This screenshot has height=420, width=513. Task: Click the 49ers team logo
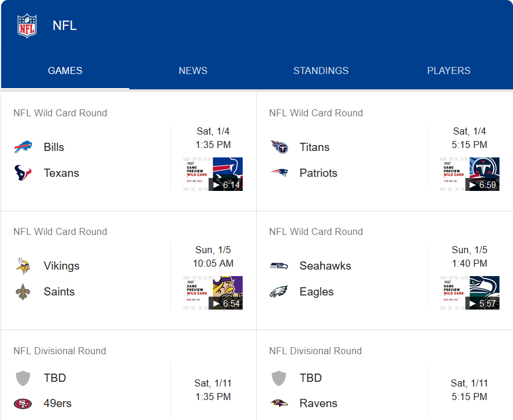[x=23, y=404]
